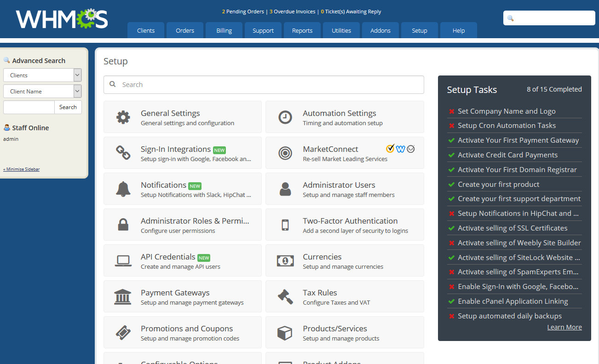Open the Addons menu
The height and width of the screenshot is (364, 599).
380,30
